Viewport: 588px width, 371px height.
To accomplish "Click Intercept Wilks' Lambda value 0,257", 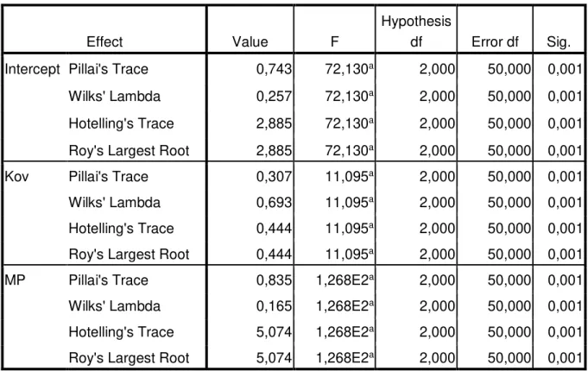I will tap(274, 97).
